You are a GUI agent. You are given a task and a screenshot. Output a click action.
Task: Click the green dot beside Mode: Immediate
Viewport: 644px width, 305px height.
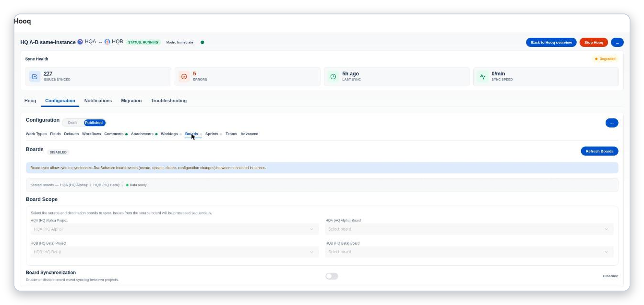coord(203,42)
